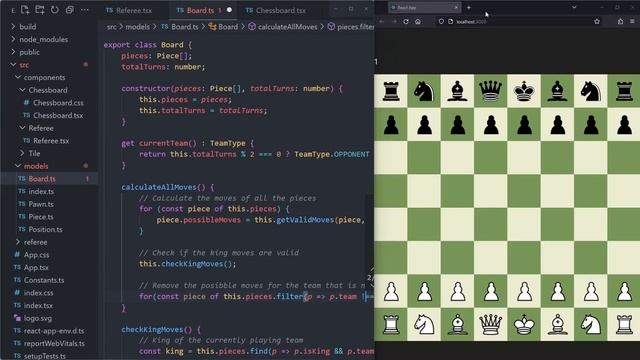This screenshot has height=360, width=640.
Task: Open index.ts under models
Action: coord(41,191)
